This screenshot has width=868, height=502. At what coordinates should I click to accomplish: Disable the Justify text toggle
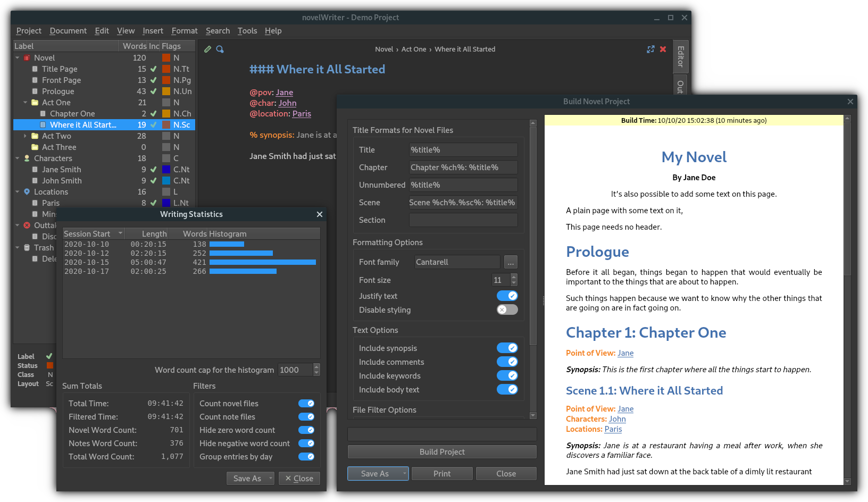pyautogui.click(x=507, y=296)
